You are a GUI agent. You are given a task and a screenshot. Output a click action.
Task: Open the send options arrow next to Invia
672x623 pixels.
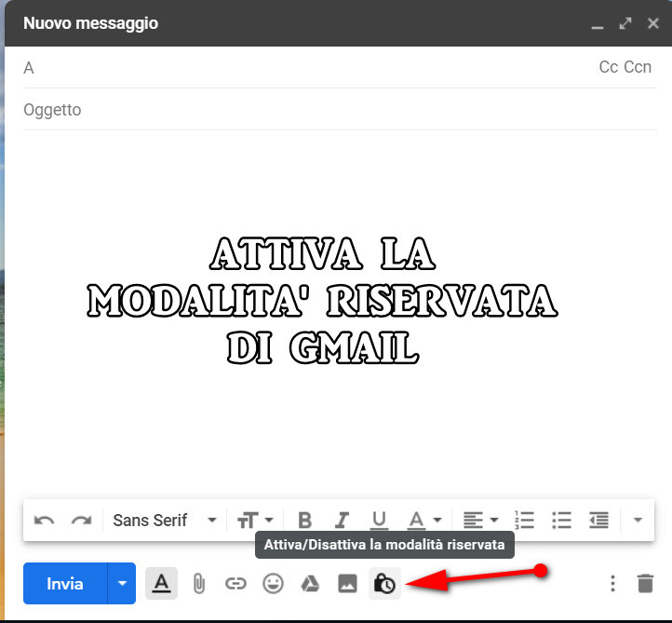122,584
